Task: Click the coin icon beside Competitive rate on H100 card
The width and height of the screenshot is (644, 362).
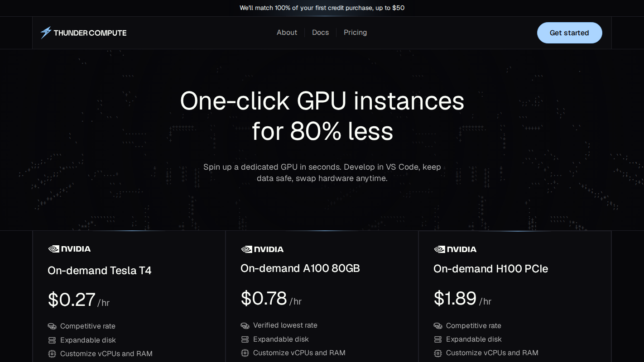Action: (x=437, y=326)
